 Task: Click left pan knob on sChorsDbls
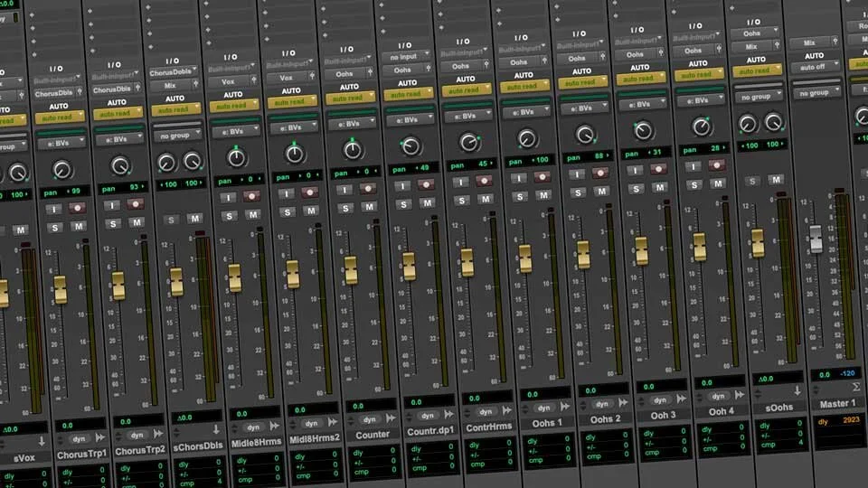[x=166, y=163]
